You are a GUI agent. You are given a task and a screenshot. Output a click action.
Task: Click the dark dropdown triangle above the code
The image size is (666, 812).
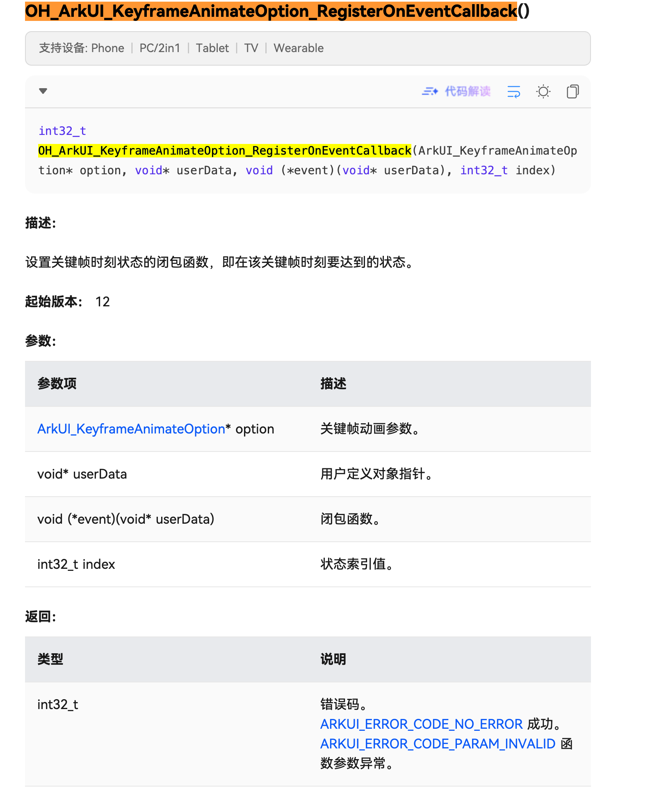click(x=43, y=91)
